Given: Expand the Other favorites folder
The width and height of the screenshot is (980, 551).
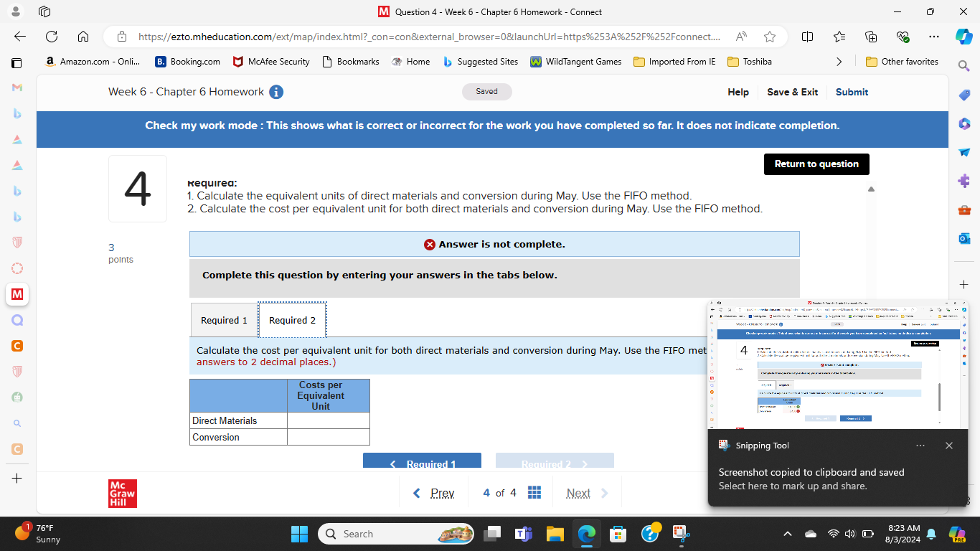Looking at the screenshot, I should [902, 62].
